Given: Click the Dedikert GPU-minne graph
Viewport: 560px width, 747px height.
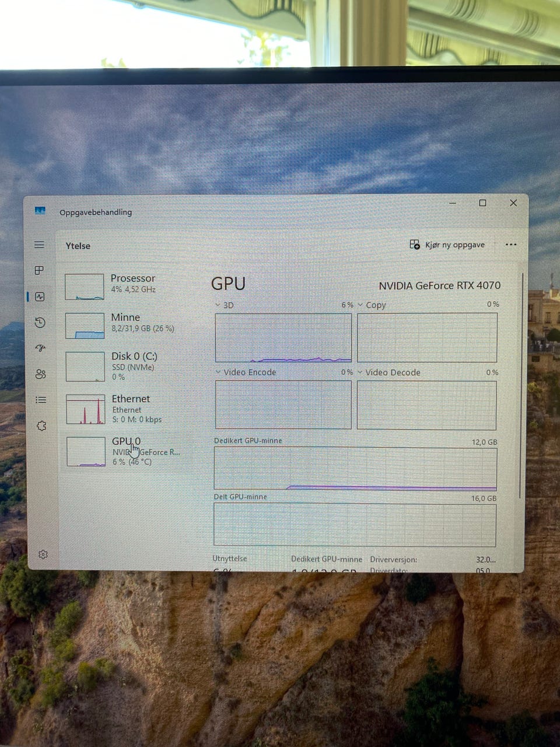Looking at the screenshot, I should (355, 469).
